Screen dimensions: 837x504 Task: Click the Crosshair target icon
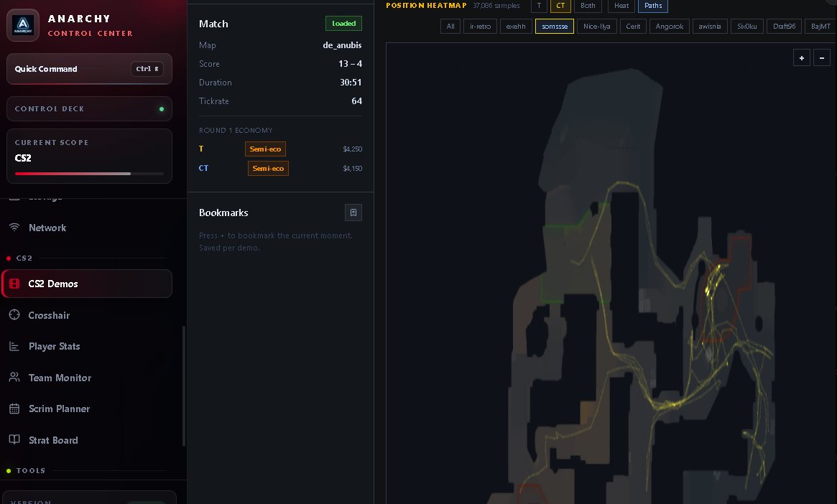(x=14, y=314)
